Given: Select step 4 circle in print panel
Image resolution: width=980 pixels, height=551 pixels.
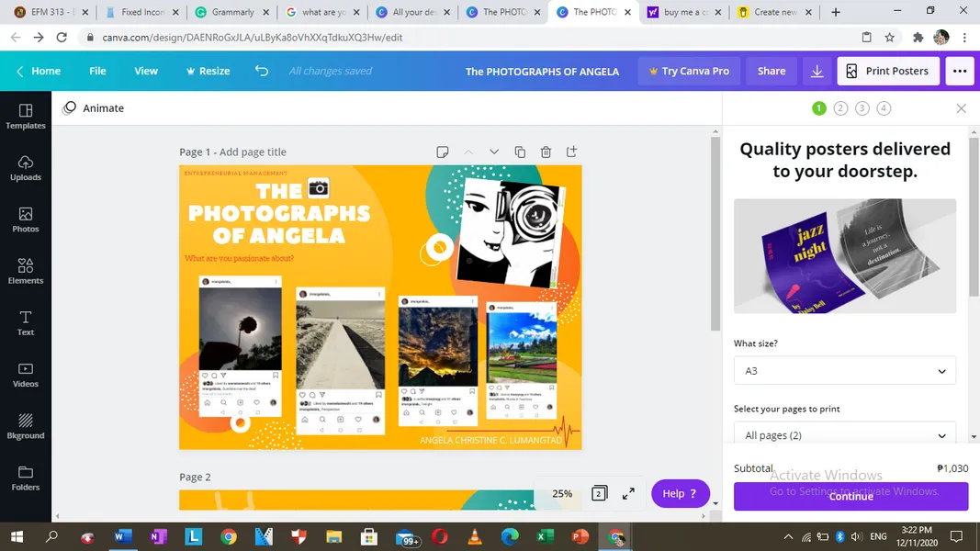Looking at the screenshot, I should 884,108.
